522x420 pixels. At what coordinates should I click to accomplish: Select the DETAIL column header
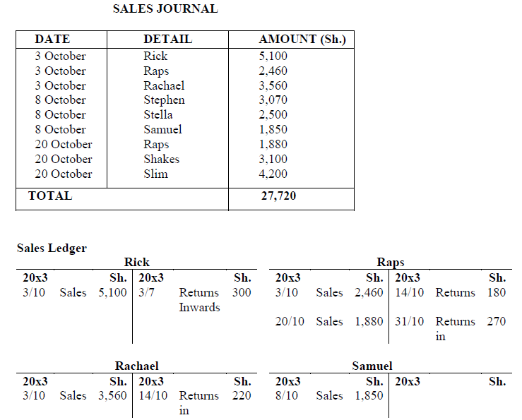pos(167,40)
